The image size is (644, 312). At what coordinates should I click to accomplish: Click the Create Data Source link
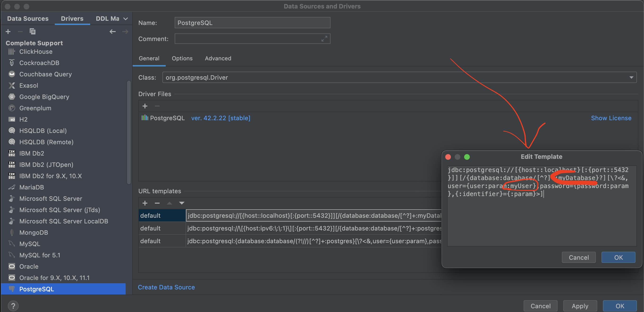(x=166, y=287)
